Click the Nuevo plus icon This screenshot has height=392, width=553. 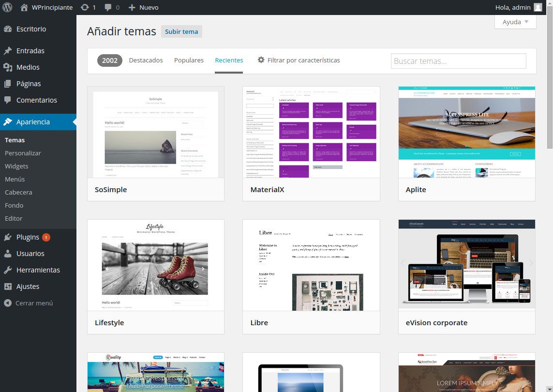pyautogui.click(x=132, y=7)
